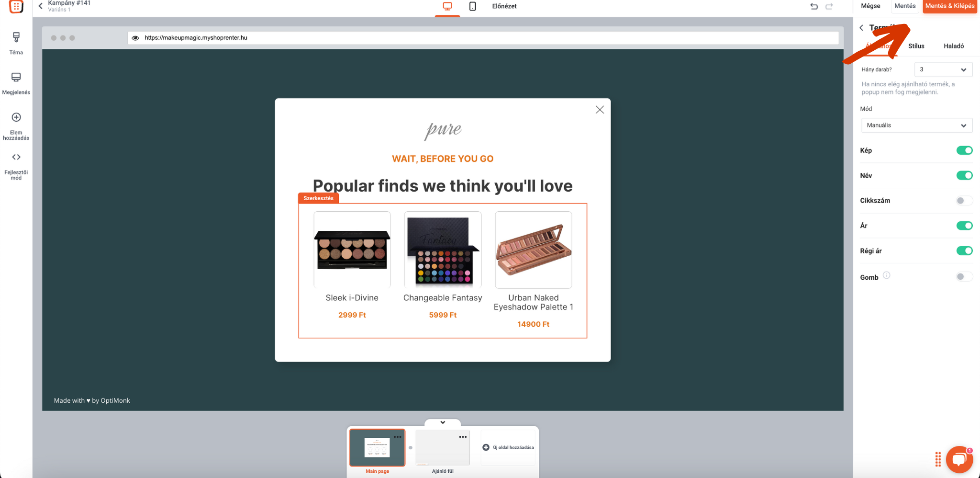Viewport: 980px width, 478px height.
Task: Click the Sleek i-Divine product name
Action: click(x=352, y=298)
